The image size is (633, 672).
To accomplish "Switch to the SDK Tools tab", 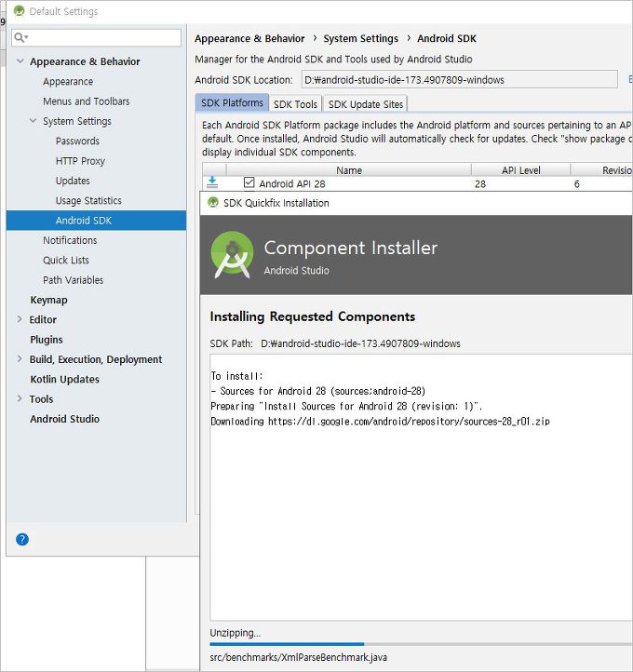I will [x=295, y=104].
